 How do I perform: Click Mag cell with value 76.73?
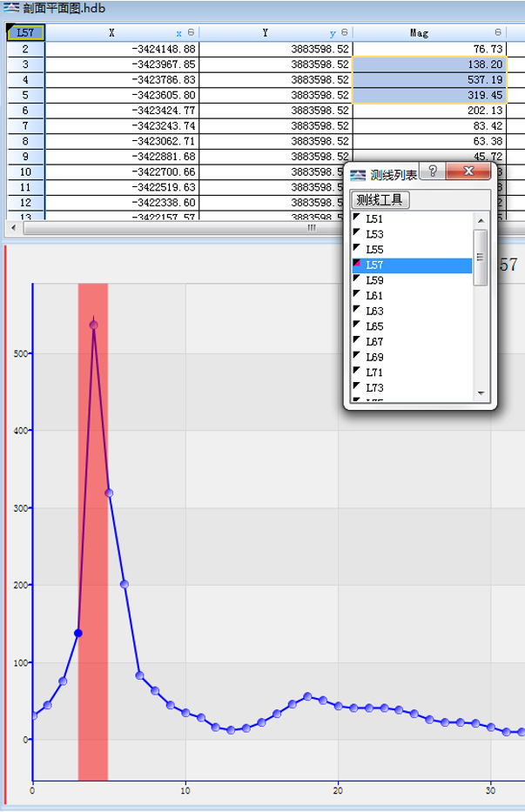tap(429, 50)
